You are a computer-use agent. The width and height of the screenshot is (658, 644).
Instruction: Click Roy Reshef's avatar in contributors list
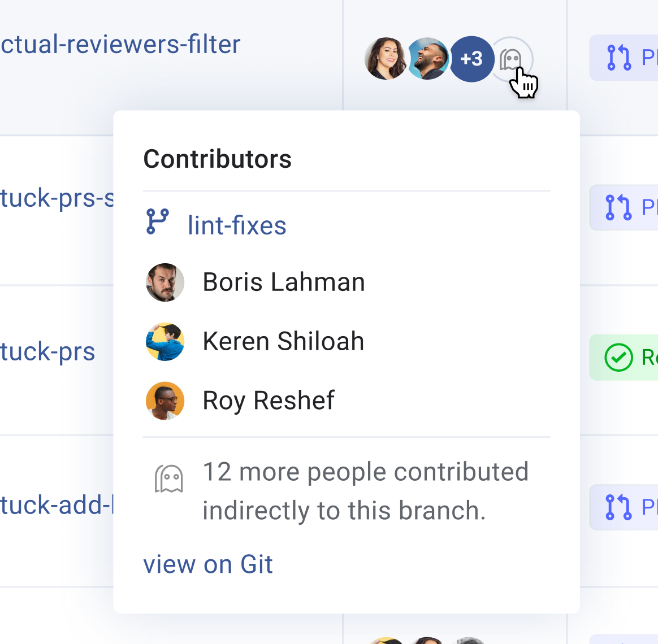tap(165, 401)
